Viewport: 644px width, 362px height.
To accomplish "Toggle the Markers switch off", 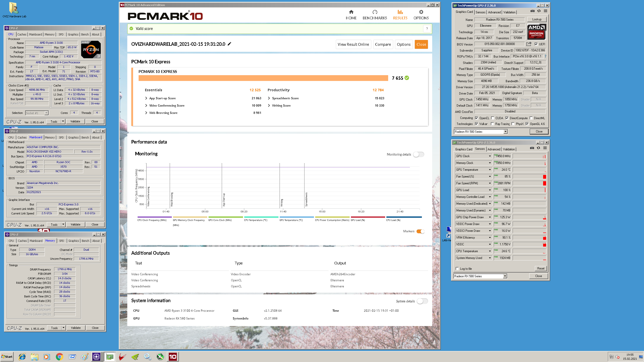I will [x=420, y=232].
